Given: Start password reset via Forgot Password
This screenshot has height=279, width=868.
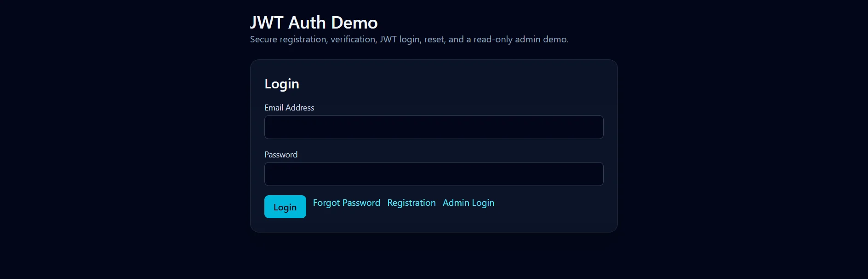Looking at the screenshot, I should (347, 203).
